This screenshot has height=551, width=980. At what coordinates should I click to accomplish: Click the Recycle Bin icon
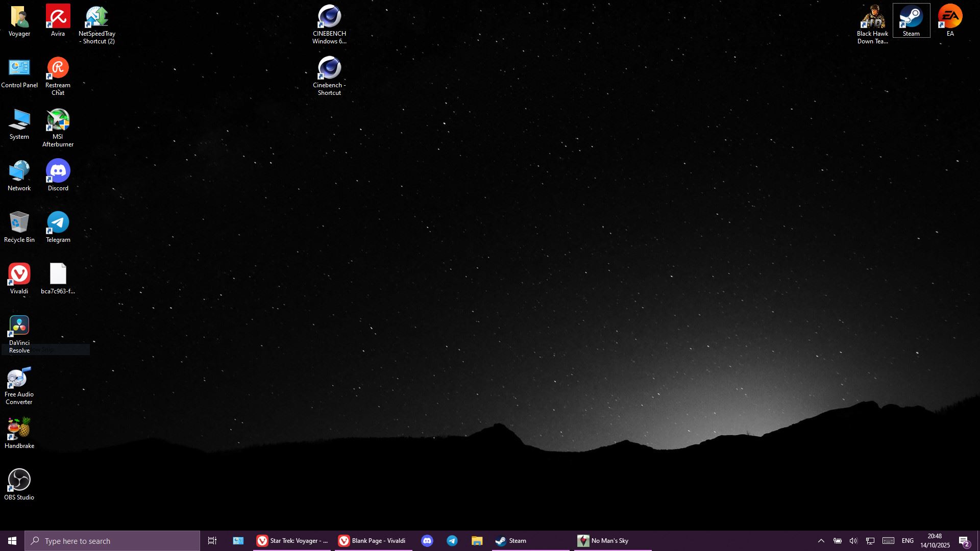click(19, 223)
